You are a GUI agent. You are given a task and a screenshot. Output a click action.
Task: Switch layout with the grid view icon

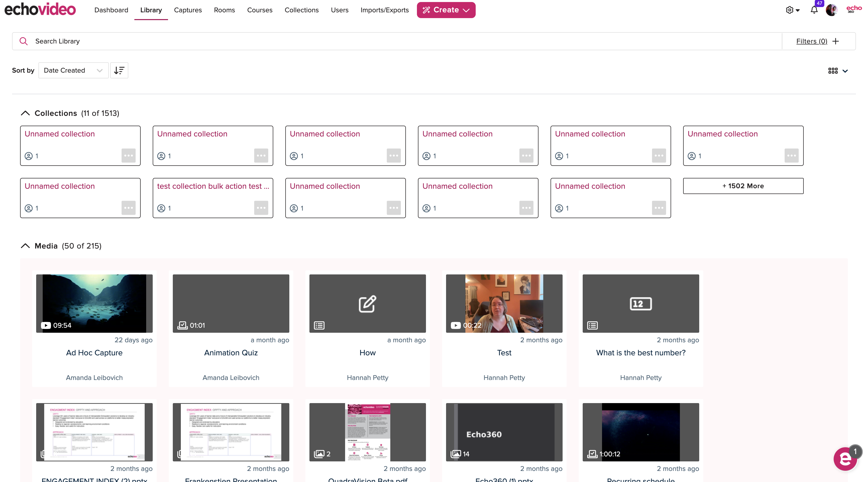(833, 71)
